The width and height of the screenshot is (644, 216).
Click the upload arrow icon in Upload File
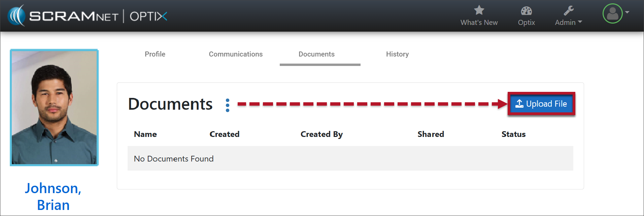[x=519, y=104]
